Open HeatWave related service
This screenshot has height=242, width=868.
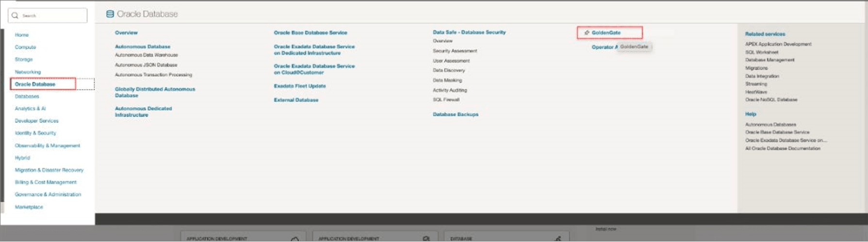pos(756,92)
